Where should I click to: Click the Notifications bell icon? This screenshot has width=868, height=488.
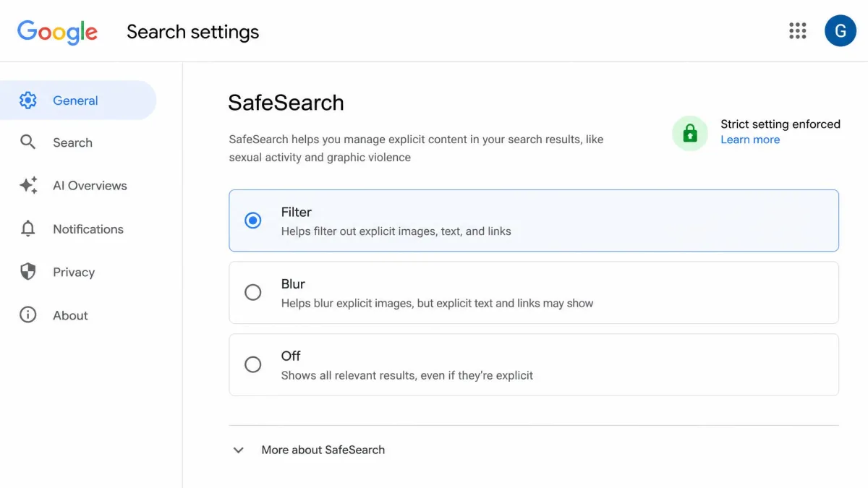(27, 229)
